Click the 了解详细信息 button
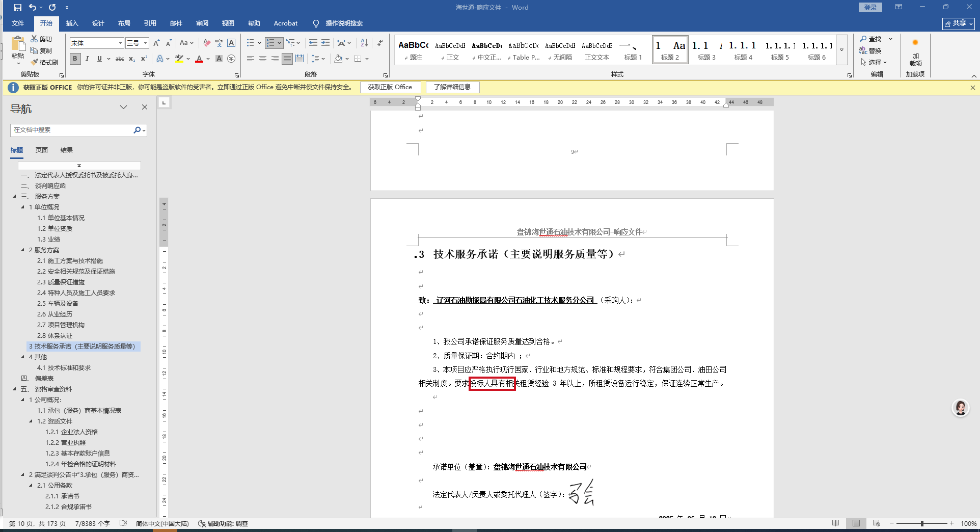 452,87
